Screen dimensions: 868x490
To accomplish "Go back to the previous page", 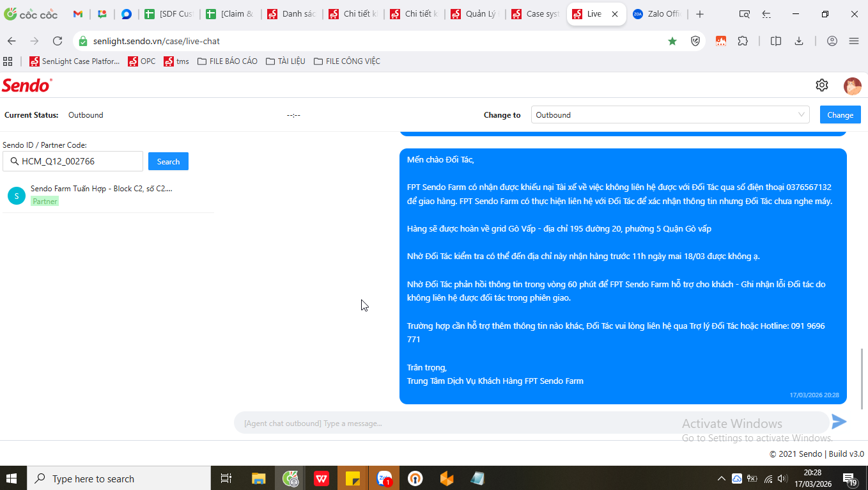I will pyautogui.click(x=12, y=41).
